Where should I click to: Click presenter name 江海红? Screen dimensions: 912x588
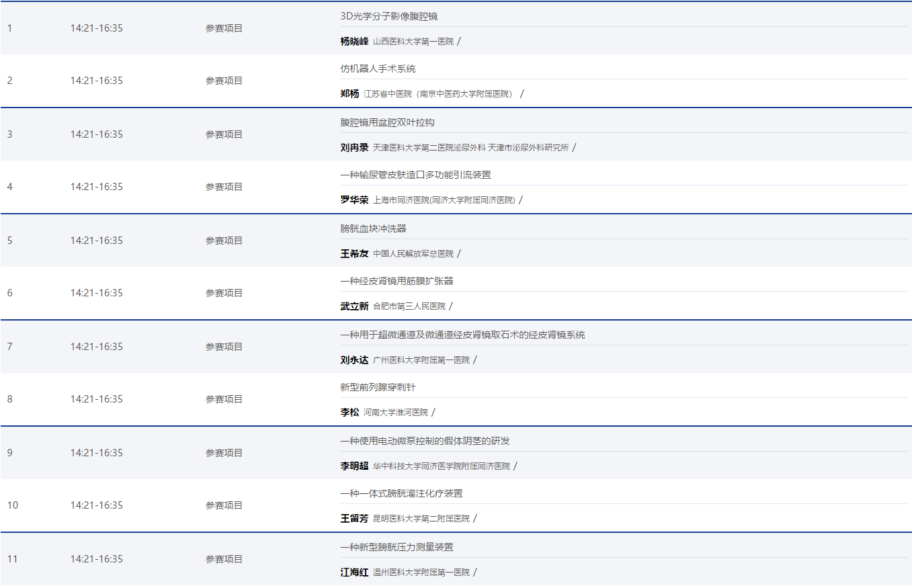pyautogui.click(x=354, y=572)
